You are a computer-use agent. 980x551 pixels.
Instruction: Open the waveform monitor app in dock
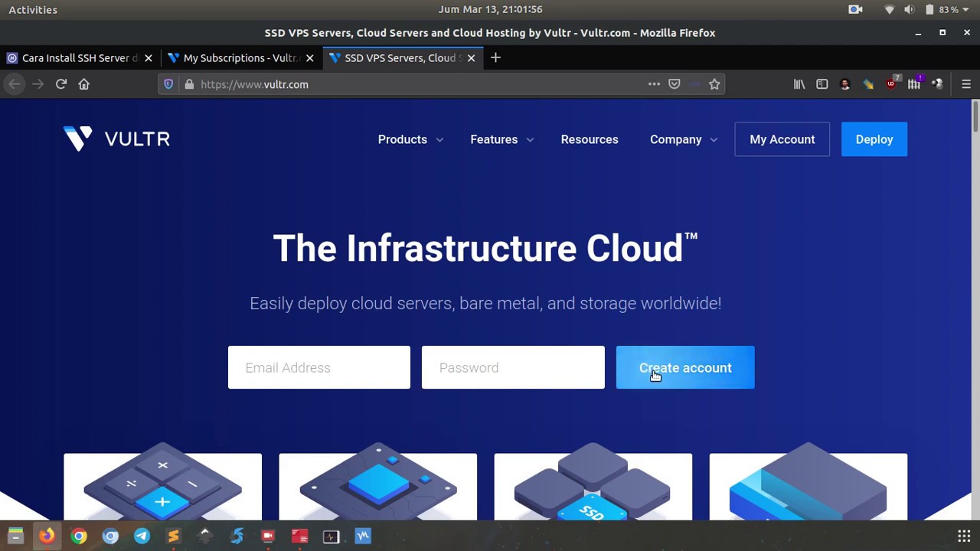363,536
